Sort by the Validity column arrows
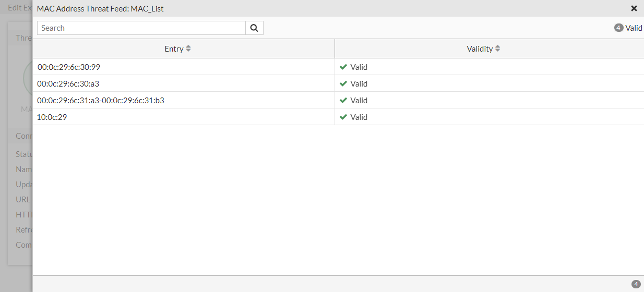This screenshot has width=644, height=292. (x=498, y=48)
